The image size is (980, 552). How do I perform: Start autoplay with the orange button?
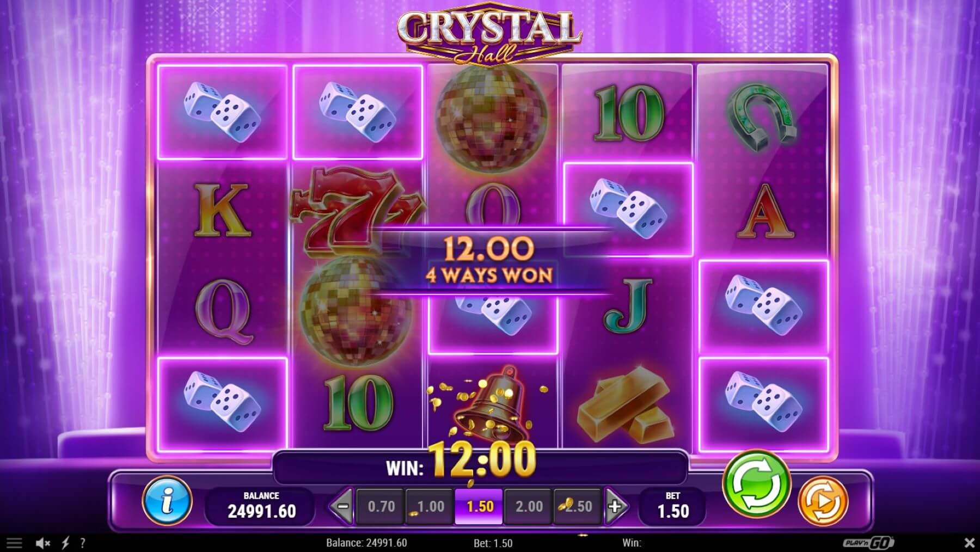[x=823, y=501]
